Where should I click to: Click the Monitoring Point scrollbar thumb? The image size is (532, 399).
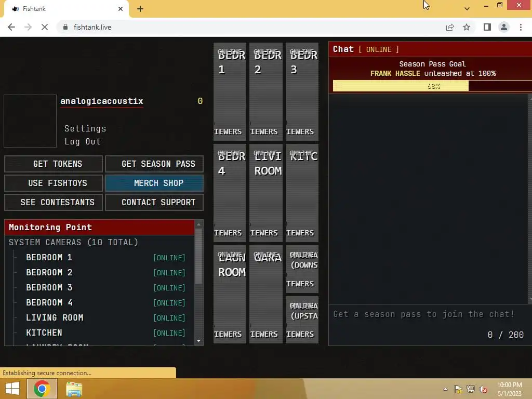[199, 257]
